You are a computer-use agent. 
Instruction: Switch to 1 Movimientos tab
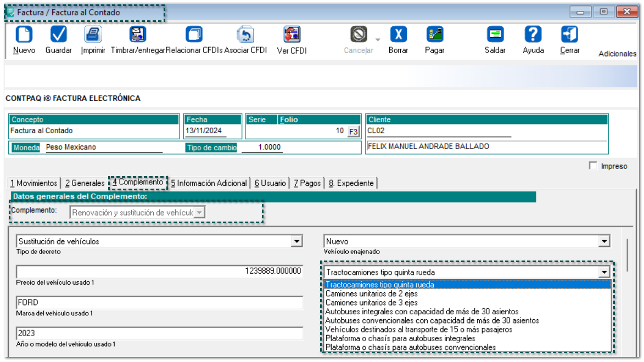(33, 183)
